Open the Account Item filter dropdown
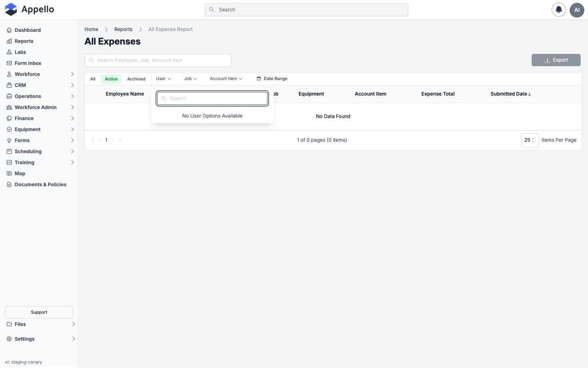The image size is (588, 375). click(x=226, y=79)
